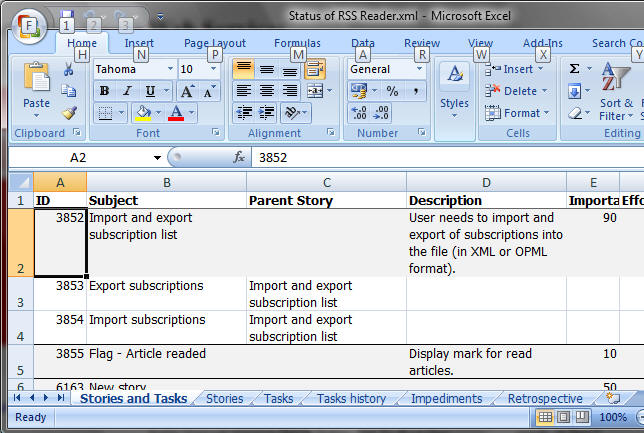Merge and center cells icon

pos(315,91)
